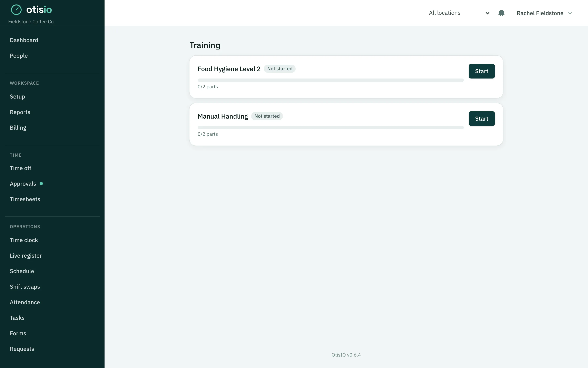Click 0/2 parts under Food Hygiene Level 2
This screenshot has height=368, width=588.
[208, 87]
